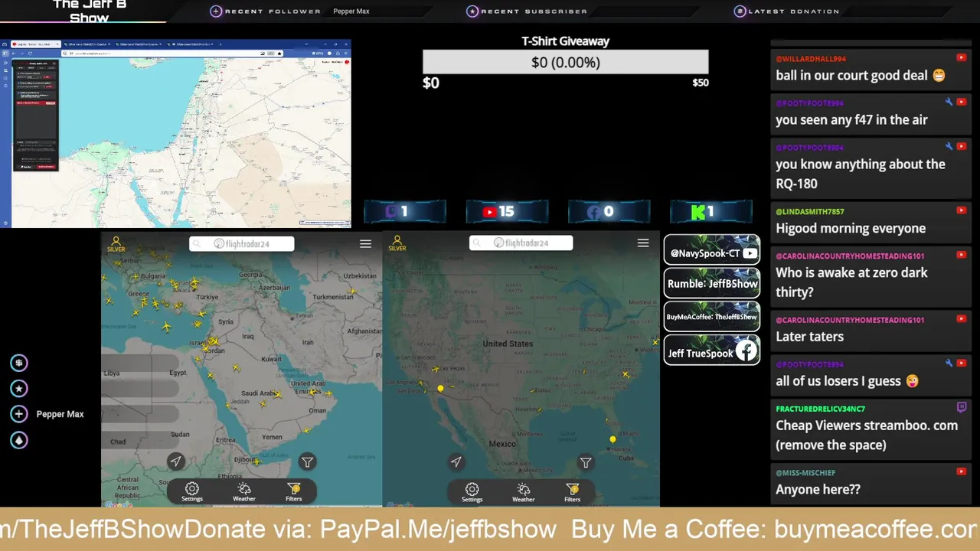Viewport: 980px width, 551px height.
Task: Click Facebook viewer counter showing 0
Action: coord(609,211)
